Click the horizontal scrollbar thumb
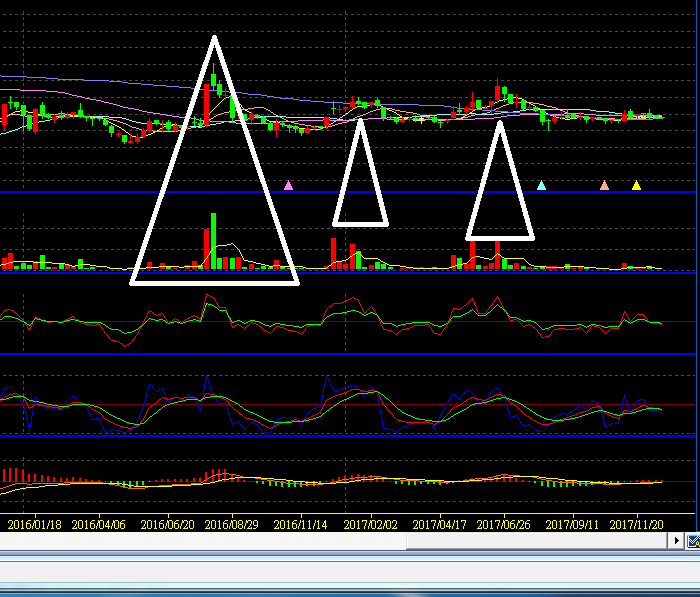The height and width of the screenshot is (597, 700). [538, 541]
